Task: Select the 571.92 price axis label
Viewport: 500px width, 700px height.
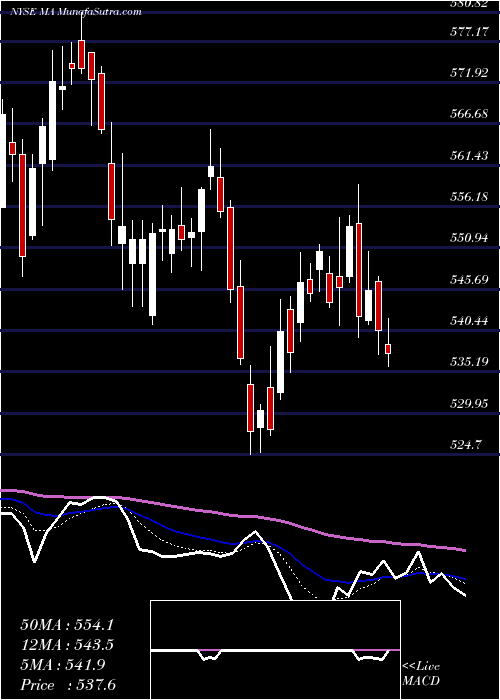Action: point(469,73)
